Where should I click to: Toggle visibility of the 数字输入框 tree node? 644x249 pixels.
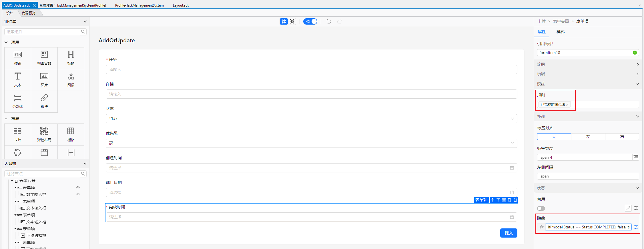(x=78, y=194)
